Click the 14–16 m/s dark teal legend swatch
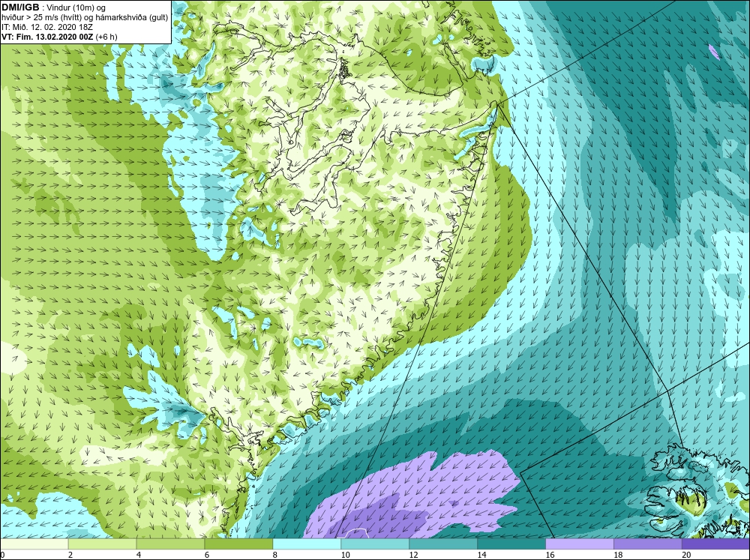The height and width of the screenshot is (560, 750). coord(511,544)
